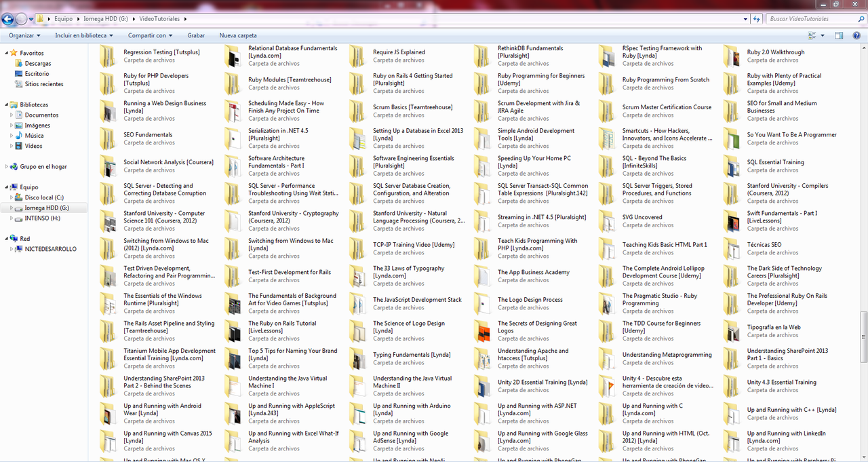Expand the Música library tree
The height and width of the screenshot is (462, 868).
coord(12,136)
